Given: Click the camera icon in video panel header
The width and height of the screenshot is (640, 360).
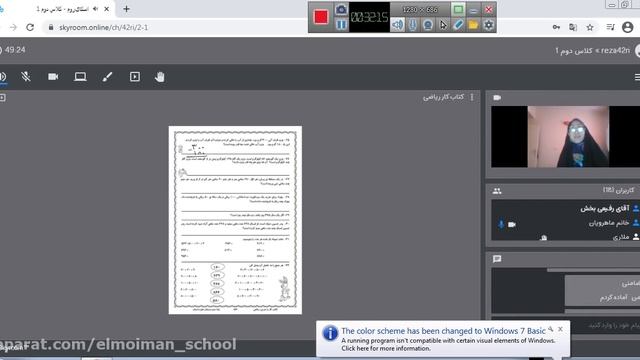Looking at the screenshot, I should tap(497, 98).
